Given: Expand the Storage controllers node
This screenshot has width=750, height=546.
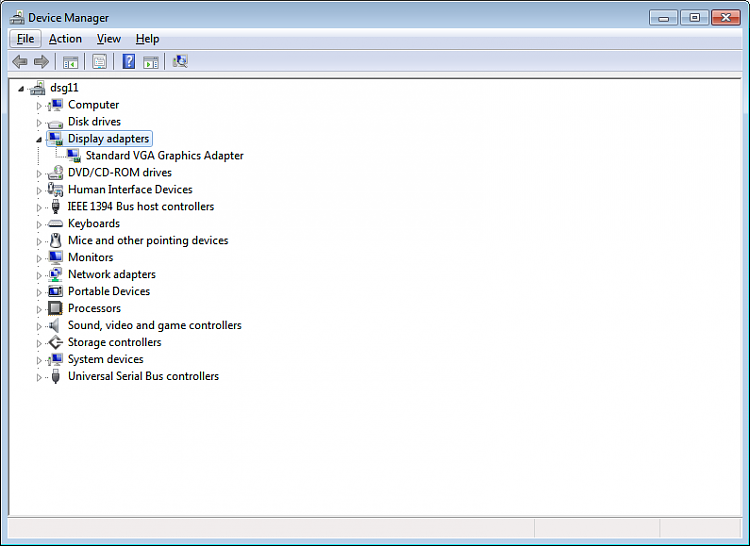Looking at the screenshot, I should click(39, 343).
